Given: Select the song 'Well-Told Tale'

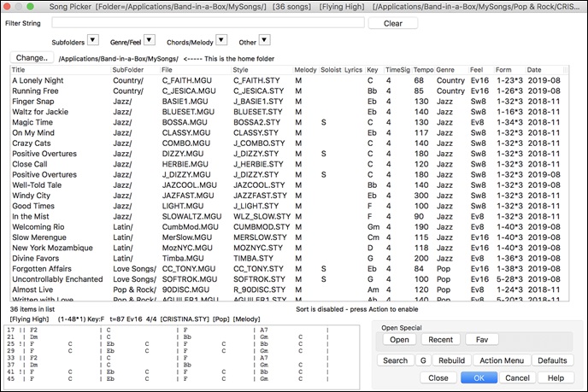Looking at the screenshot, I should tap(289, 185).
